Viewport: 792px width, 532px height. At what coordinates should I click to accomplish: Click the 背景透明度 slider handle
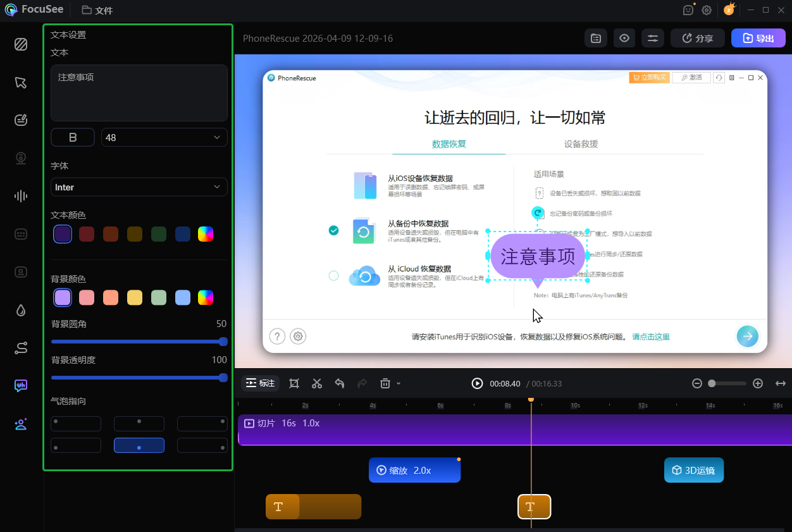pyautogui.click(x=223, y=378)
